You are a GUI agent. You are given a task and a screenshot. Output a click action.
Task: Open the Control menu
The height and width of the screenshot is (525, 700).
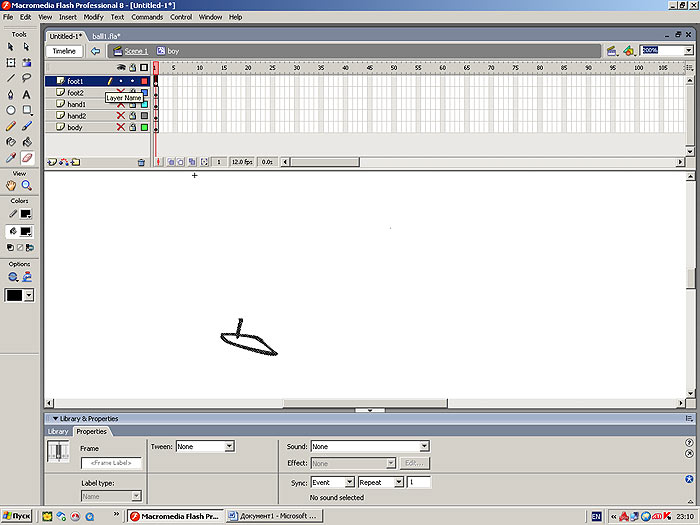coord(181,17)
